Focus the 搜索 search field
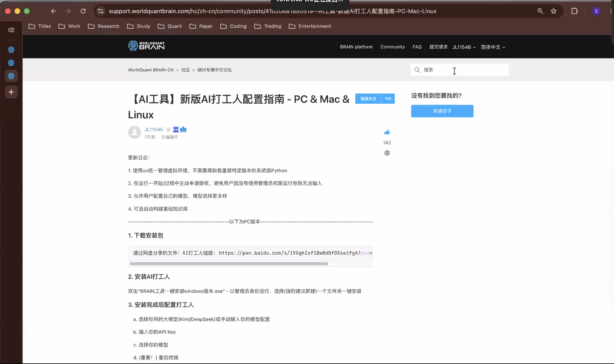614x364 pixels. pyautogui.click(x=459, y=70)
